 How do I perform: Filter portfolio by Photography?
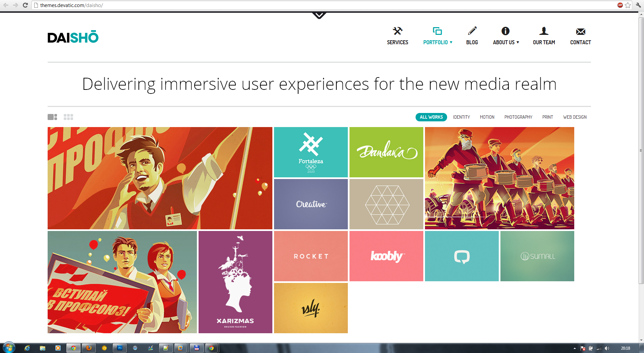518,117
